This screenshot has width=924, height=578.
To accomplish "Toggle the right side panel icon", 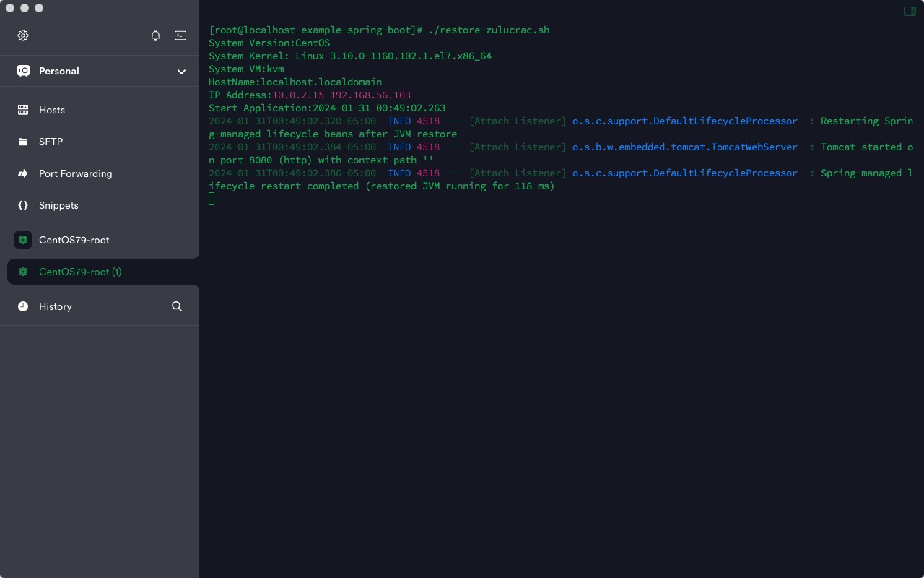I will 910,11.
